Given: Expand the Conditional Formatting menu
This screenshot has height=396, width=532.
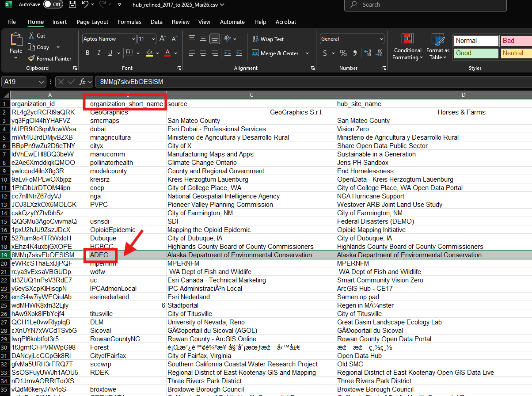Looking at the screenshot, I should coord(407,46).
